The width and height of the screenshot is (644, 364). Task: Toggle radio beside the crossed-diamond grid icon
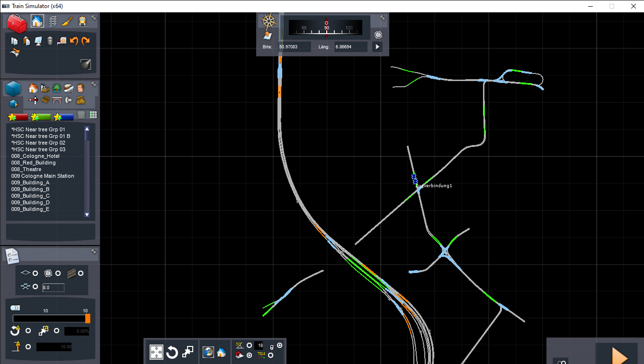tap(35, 287)
